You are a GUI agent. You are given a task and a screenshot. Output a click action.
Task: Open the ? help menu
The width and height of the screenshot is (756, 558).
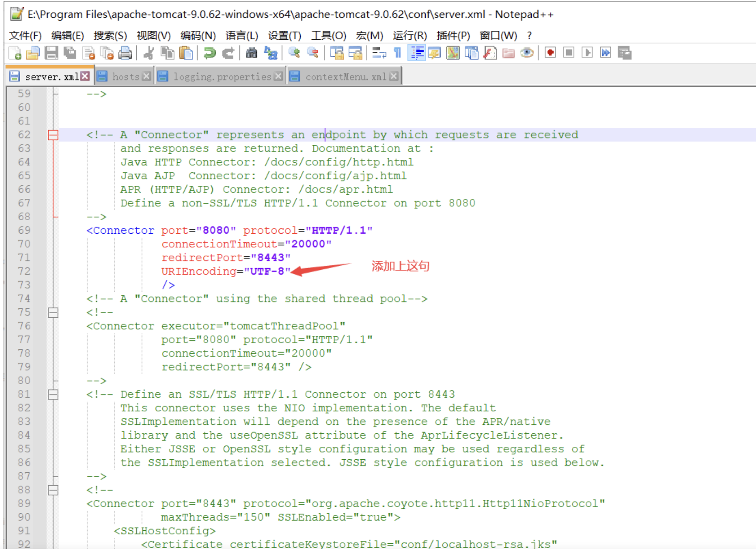(x=529, y=35)
